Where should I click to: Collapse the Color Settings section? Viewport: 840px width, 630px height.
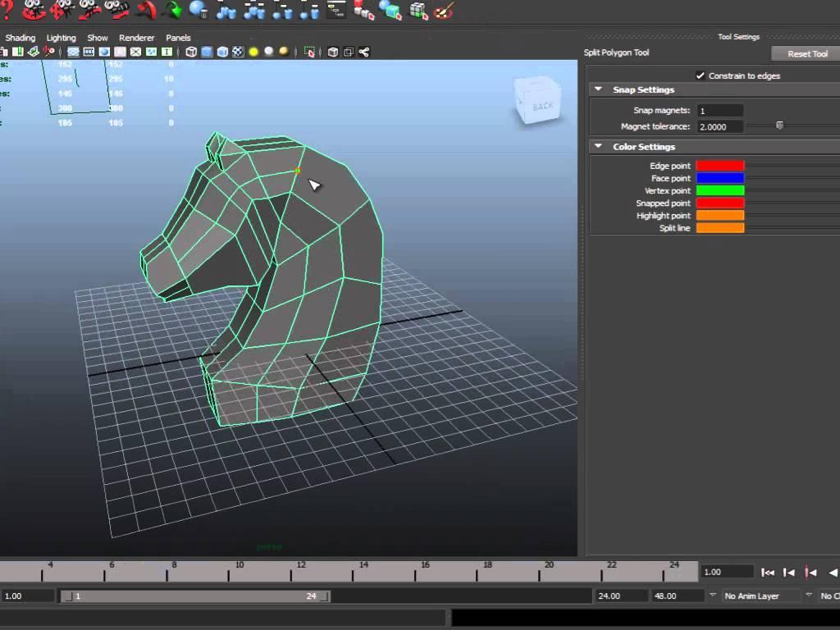(x=598, y=146)
